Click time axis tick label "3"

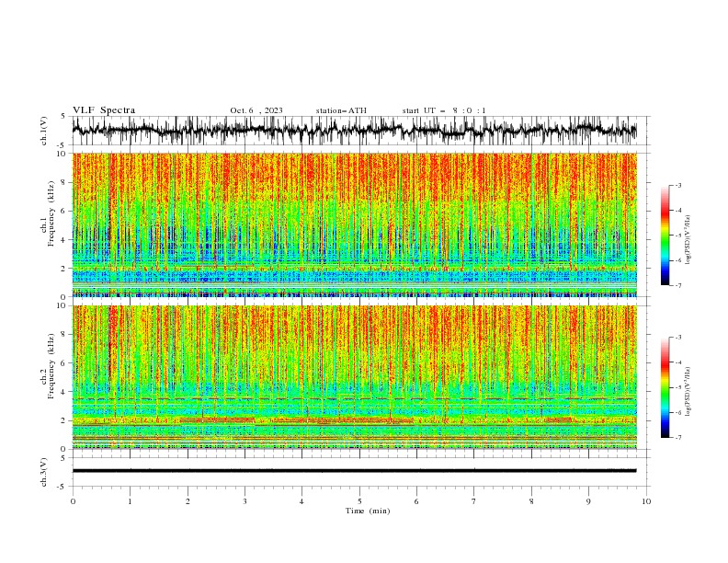pyautogui.click(x=245, y=501)
